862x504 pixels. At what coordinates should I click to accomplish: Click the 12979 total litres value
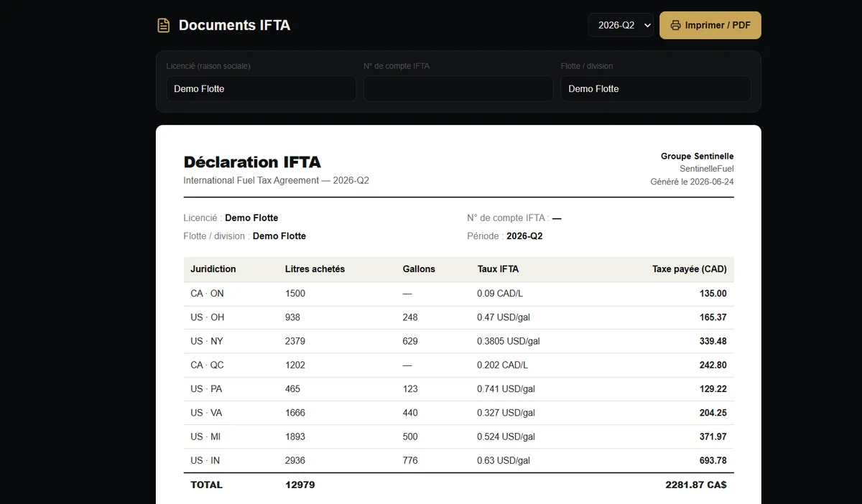[300, 485]
